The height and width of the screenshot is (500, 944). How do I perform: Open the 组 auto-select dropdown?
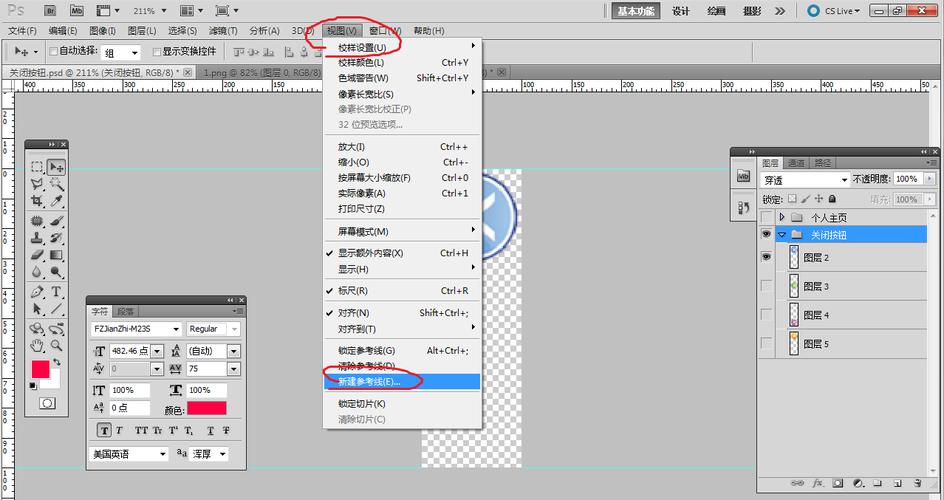point(120,53)
